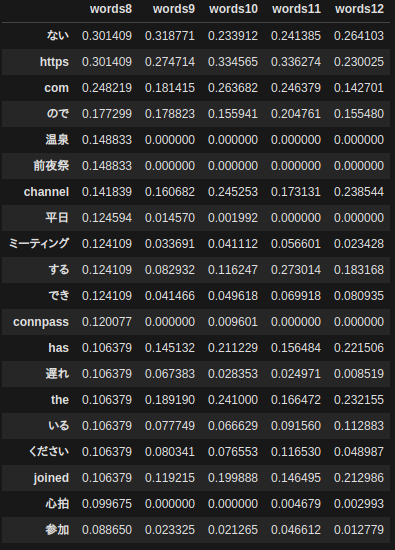The image size is (395, 550).
Task: Select the ない row label
Action: coord(58,36)
